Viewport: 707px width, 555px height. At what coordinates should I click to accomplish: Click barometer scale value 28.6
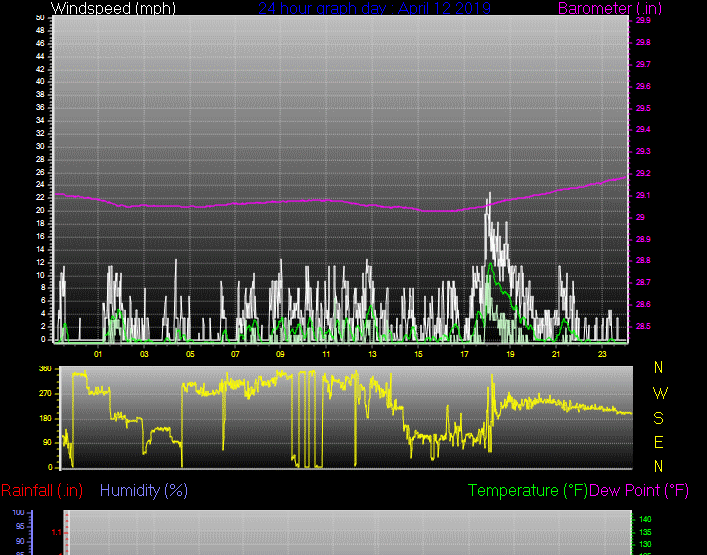(643, 304)
